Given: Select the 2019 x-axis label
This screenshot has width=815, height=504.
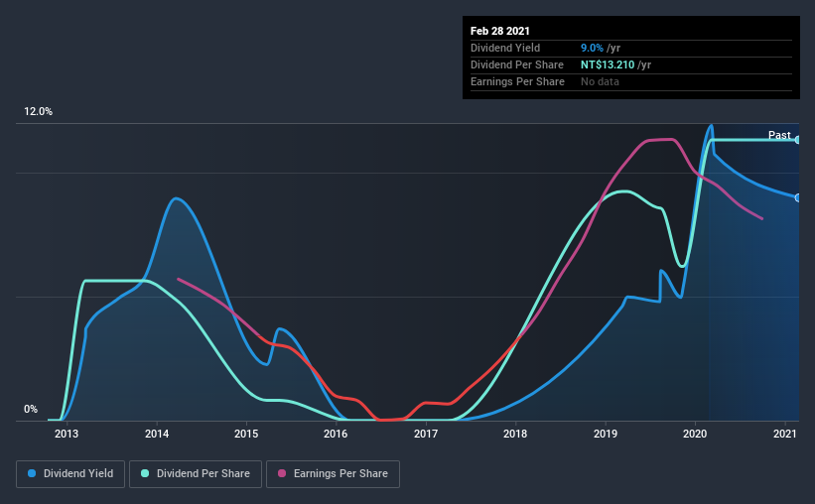Looking at the screenshot, I should coord(605,434).
